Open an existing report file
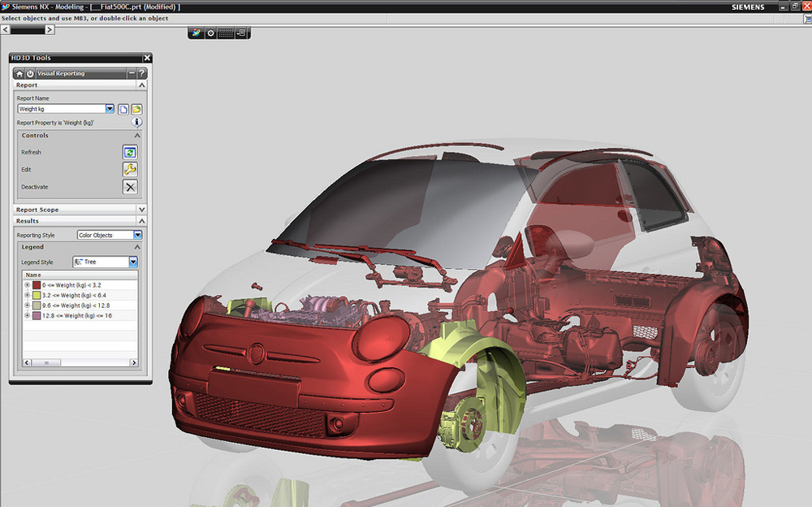This screenshot has width=812, height=507. pos(136,109)
